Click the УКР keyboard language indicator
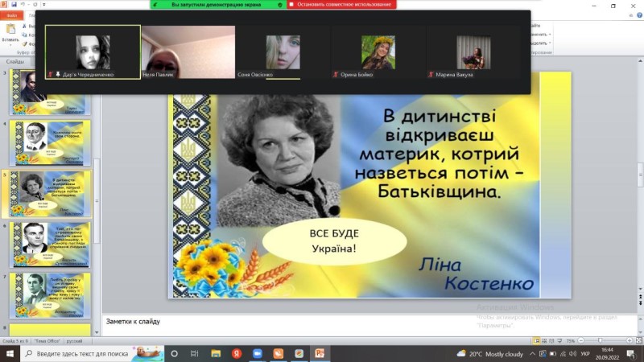 click(x=585, y=354)
